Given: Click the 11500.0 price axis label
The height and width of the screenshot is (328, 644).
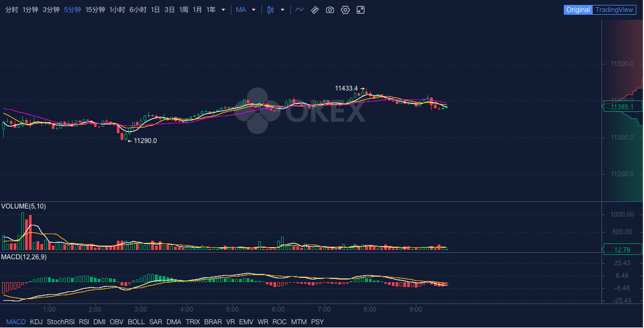Looking at the screenshot, I should click(622, 64).
